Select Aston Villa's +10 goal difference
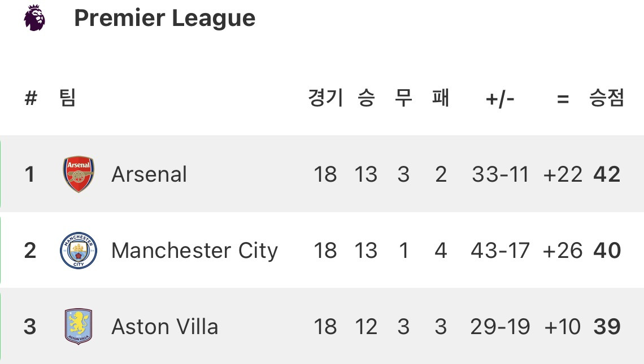The image size is (644, 364). 562,327
